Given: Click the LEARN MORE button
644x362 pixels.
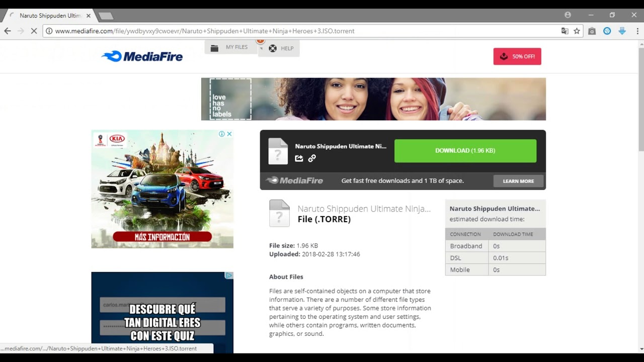Looking at the screenshot, I should 518,181.
